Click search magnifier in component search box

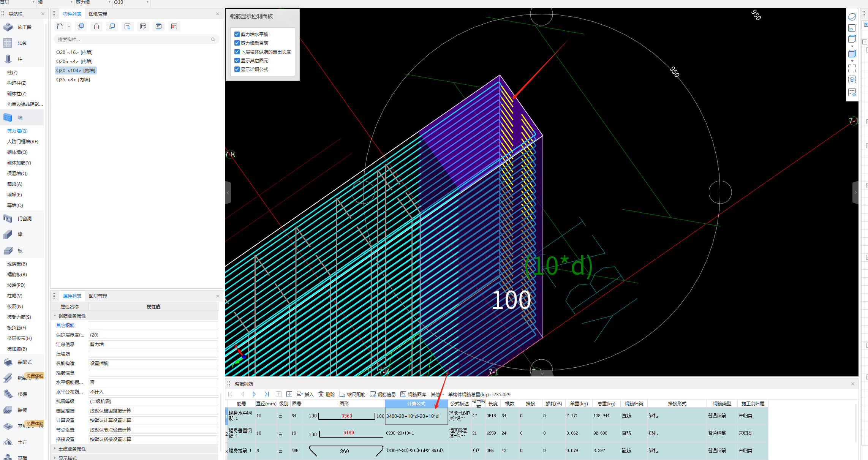tap(213, 39)
